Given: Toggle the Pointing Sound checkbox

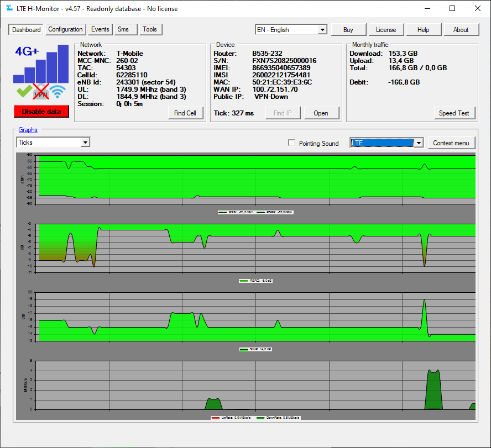Looking at the screenshot, I should coord(291,143).
